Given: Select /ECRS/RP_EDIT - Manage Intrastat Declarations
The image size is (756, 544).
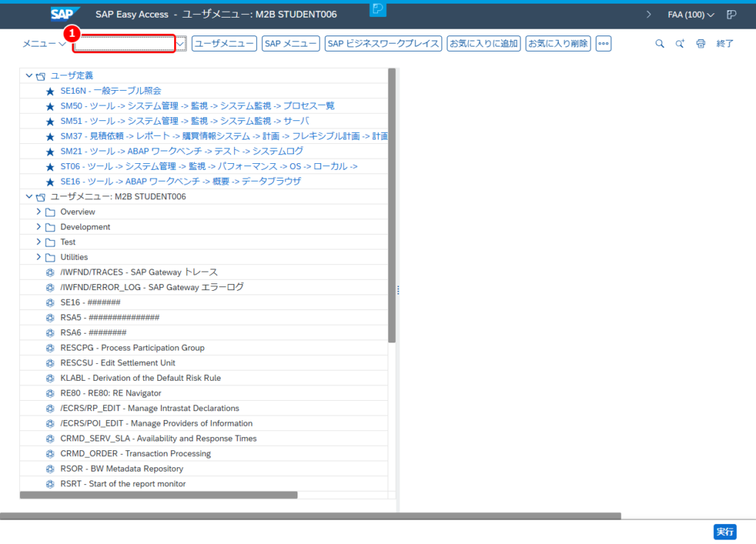Looking at the screenshot, I should pyautogui.click(x=149, y=408).
